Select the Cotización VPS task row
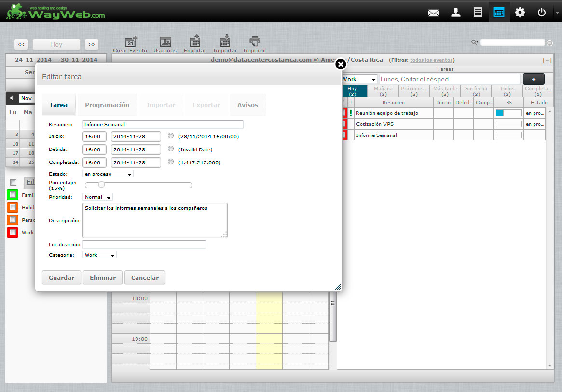This screenshot has width=562, height=392. 444,124
